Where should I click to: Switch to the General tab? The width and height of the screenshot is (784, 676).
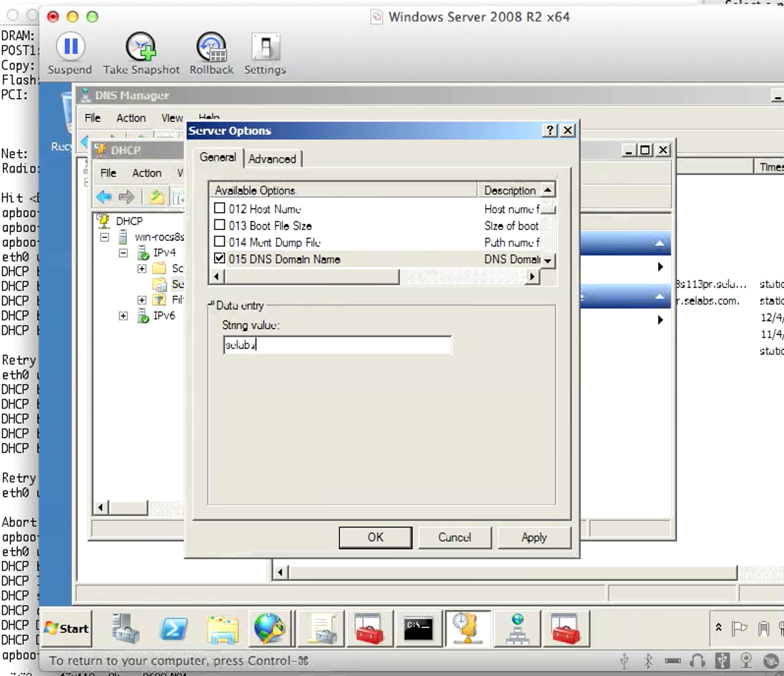point(218,157)
